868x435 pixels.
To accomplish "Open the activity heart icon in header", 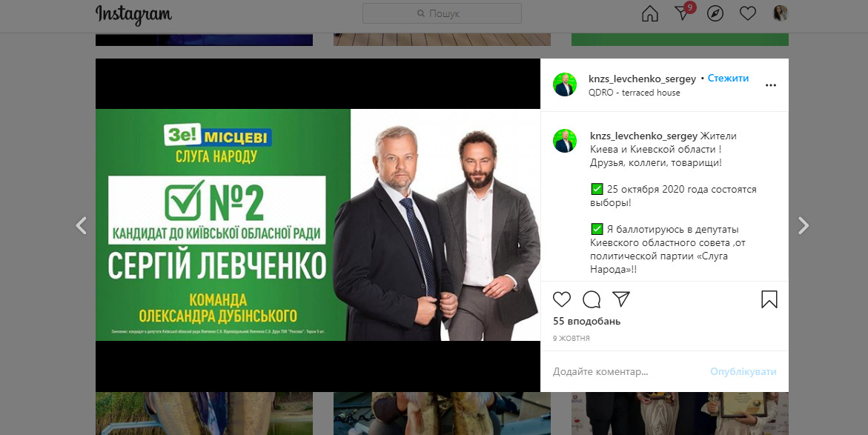I will pyautogui.click(x=748, y=13).
